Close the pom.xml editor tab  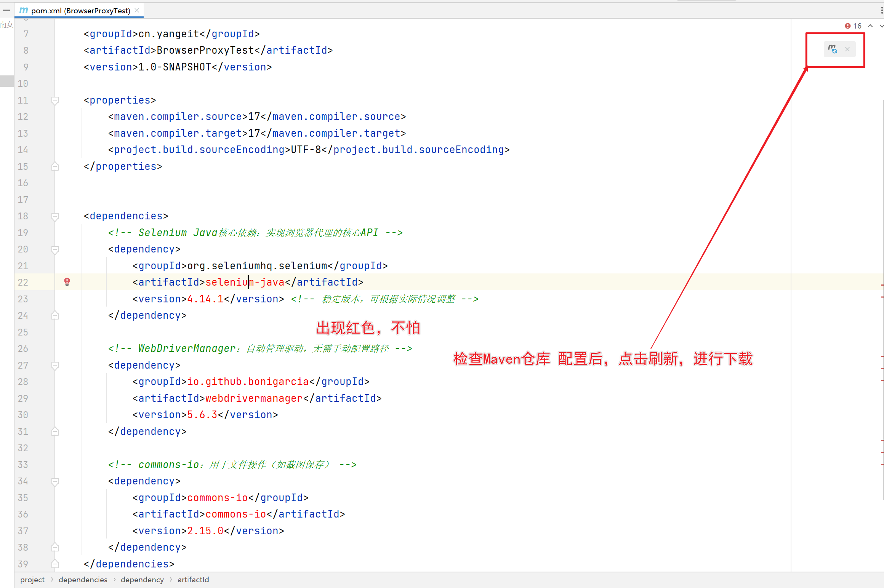pyautogui.click(x=137, y=10)
